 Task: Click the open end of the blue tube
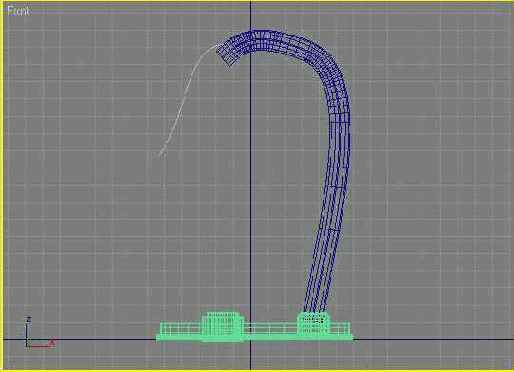[225, 54]
